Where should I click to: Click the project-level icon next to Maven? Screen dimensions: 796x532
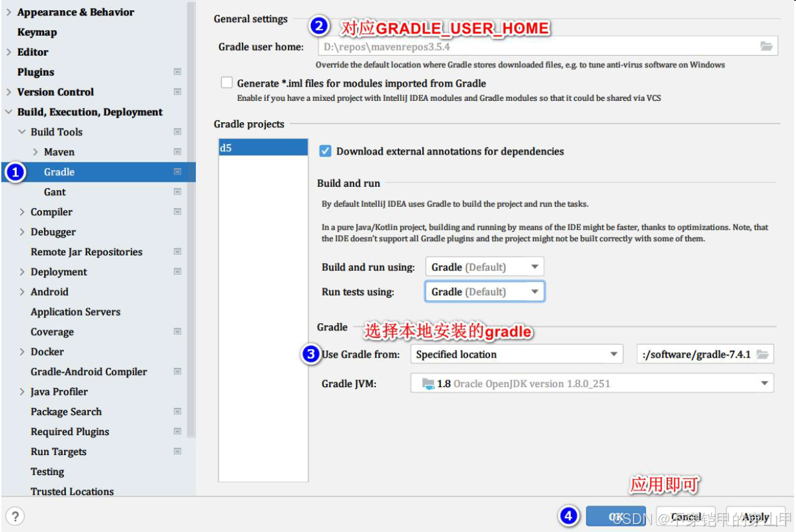click(x=178, y=152)
